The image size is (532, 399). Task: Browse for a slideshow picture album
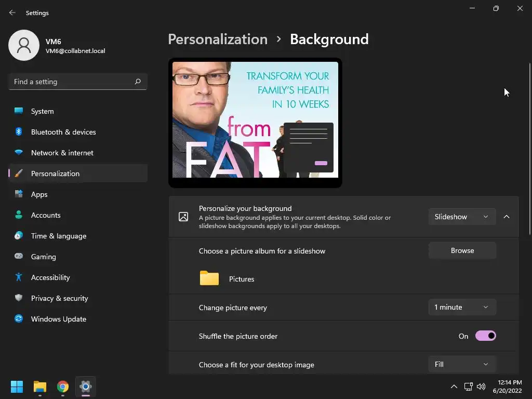[x=462, y=250]
